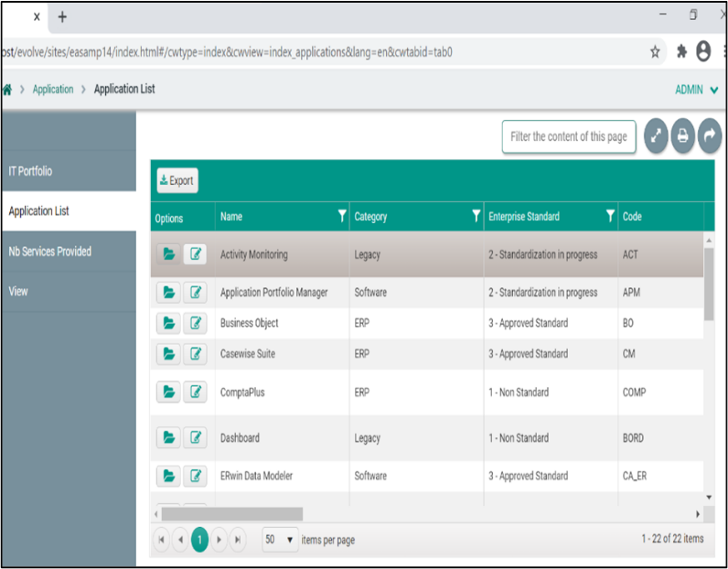Image resolution: width=728 pixels, height=569 pixels.
Task: Open the Enterprise Standard column filter
Action: point(610,216)
